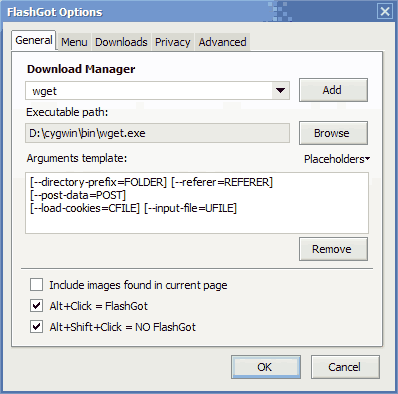Screen dimensions: 398x394
Task: Click inside the Arguments template text area
Action: [197, 203]
